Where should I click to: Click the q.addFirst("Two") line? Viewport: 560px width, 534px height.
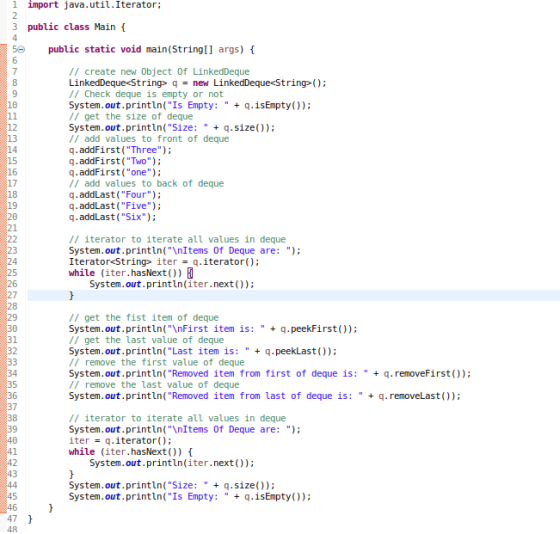[x=115, y=161]
